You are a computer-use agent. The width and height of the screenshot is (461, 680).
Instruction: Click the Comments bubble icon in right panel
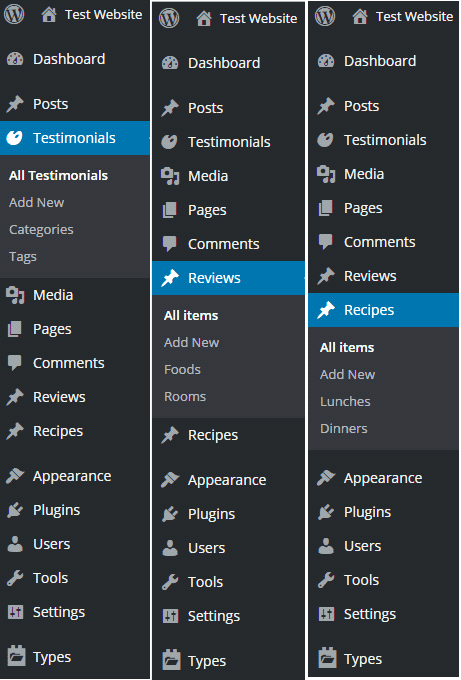click(326, 242)
